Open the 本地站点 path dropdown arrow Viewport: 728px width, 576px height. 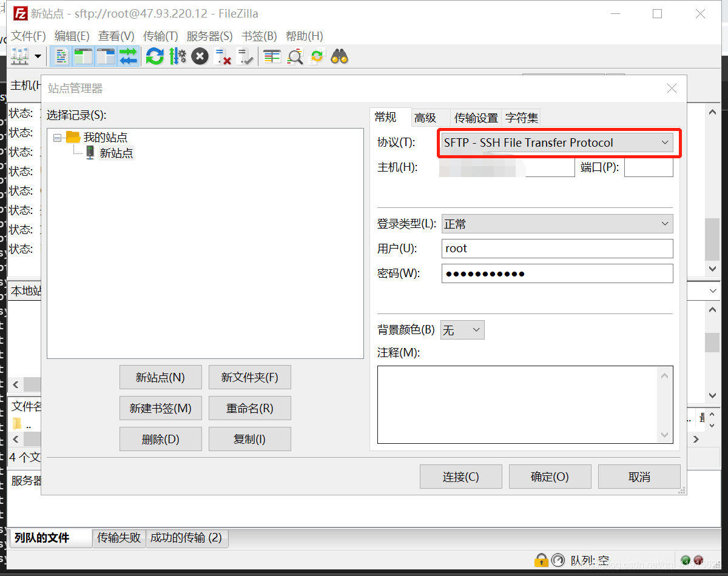click(713, 291)
